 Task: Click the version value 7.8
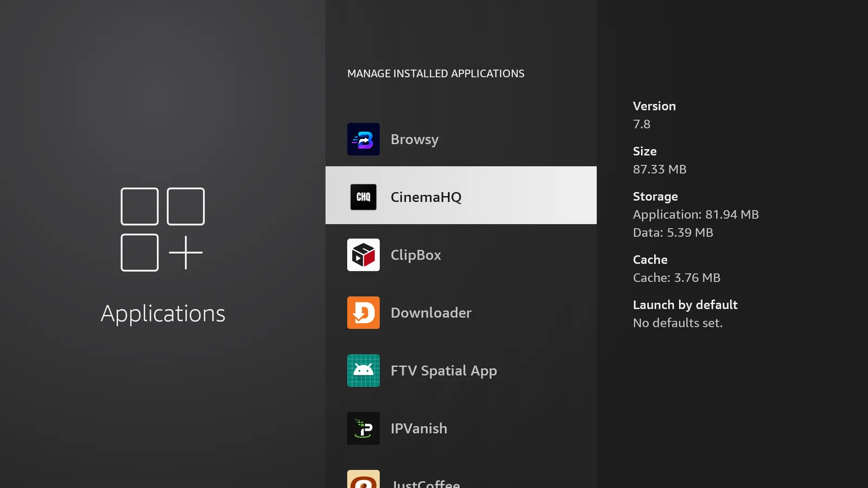tap(642, 124)
